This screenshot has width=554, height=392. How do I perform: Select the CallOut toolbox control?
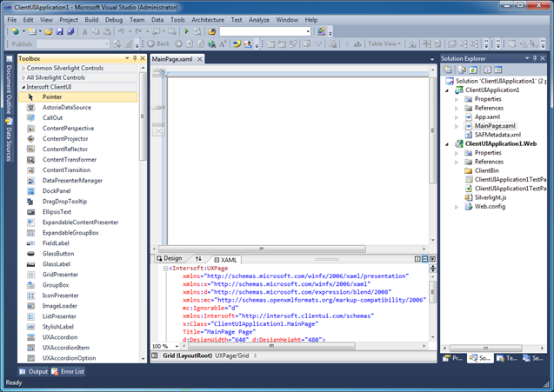[x=77, y=117]
